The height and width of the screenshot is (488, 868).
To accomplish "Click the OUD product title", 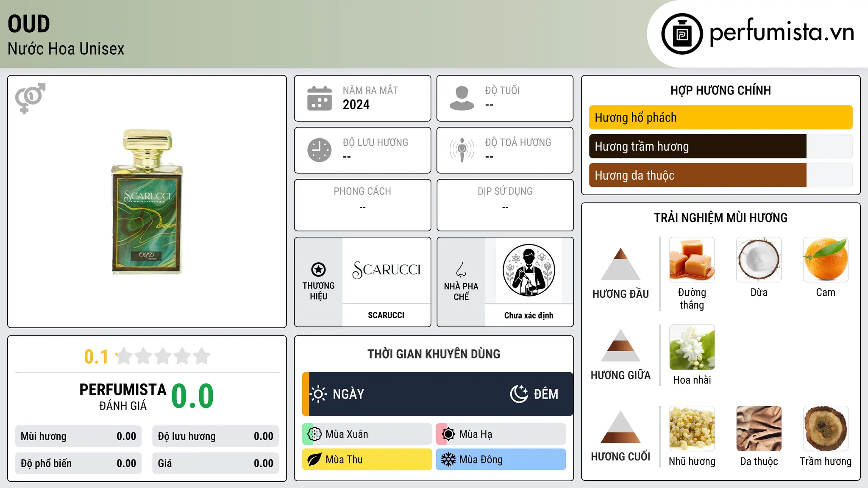I will click(29, 24).
